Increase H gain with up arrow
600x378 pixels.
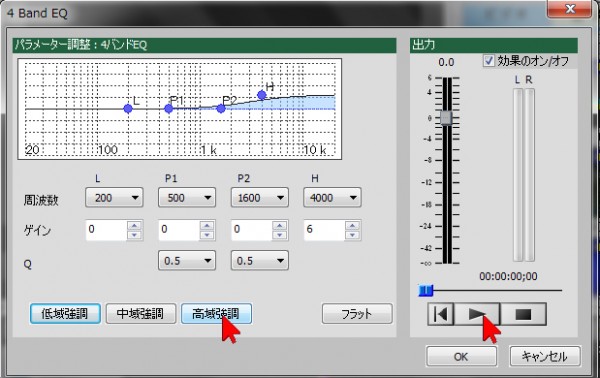click(352, 225)
